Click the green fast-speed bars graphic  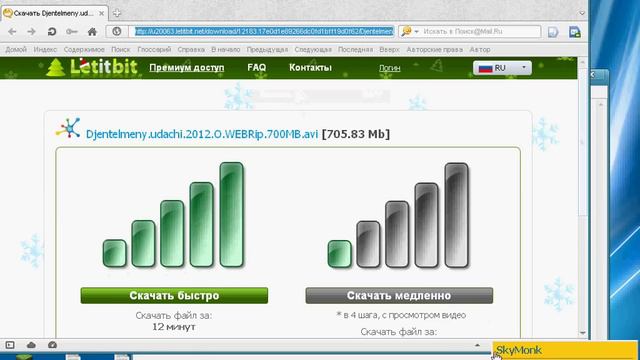(173, 215)
